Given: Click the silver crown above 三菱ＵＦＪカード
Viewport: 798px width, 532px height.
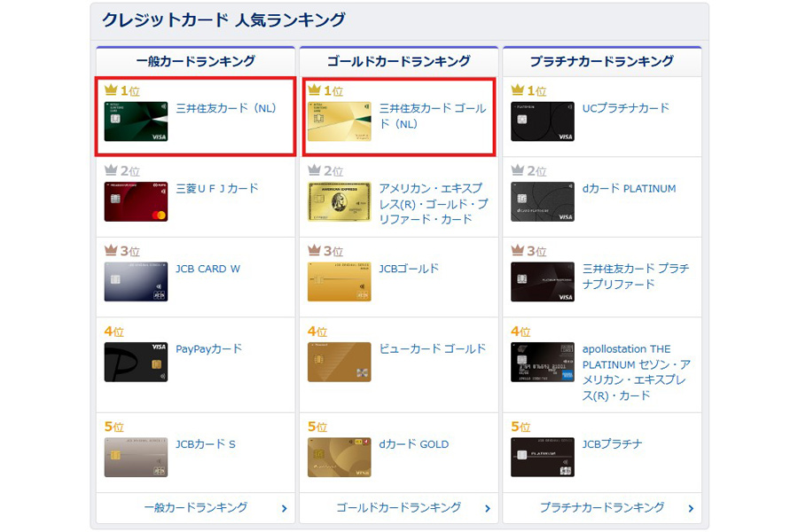Looking at the screenshot, I should 111,170.
